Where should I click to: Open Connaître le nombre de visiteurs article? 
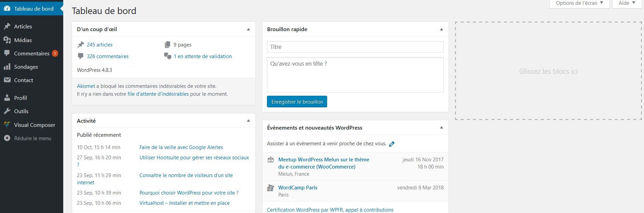tap(186, 175)
